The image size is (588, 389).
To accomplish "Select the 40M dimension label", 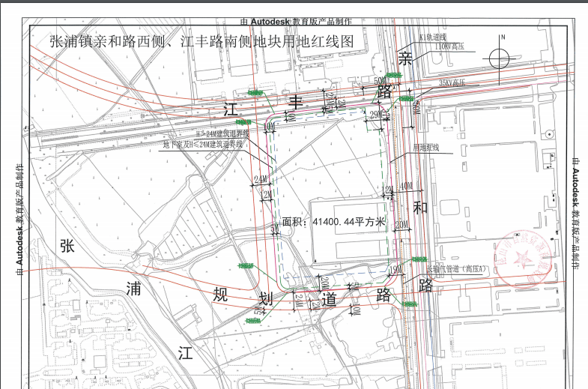I will pyautogui.click(x=406, y=186).
